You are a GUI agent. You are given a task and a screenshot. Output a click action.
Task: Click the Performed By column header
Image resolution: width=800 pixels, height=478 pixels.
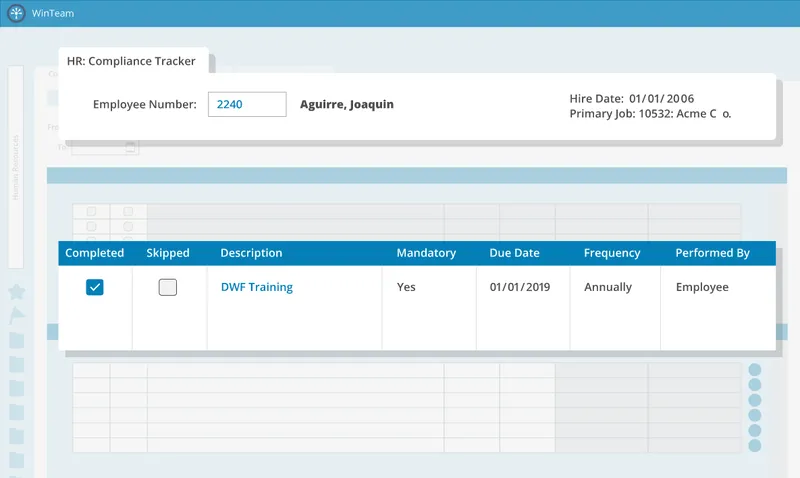pyautogui.click(x=712, y=253)
